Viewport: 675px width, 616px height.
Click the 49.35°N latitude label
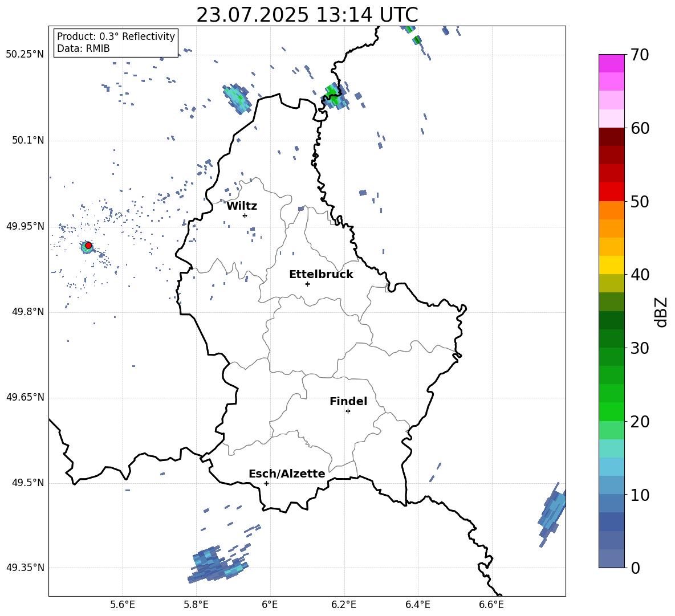pyautogui.click(x=25, y=568)
